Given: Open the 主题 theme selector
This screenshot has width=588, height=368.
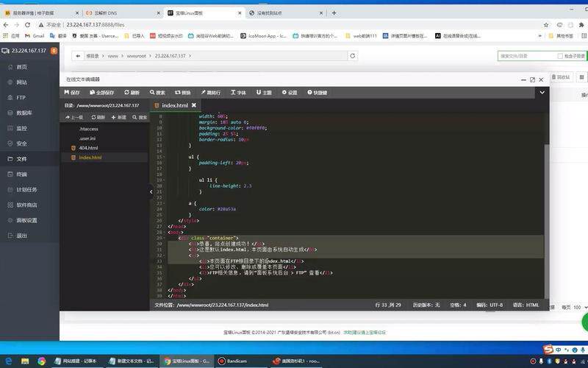Looking at the screenshot, I should coord(264,93).
